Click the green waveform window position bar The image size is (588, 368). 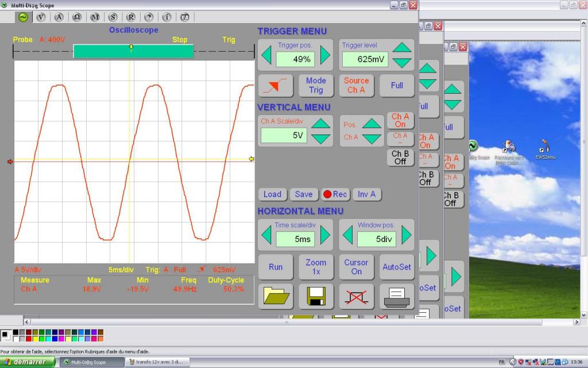(133, 51)
